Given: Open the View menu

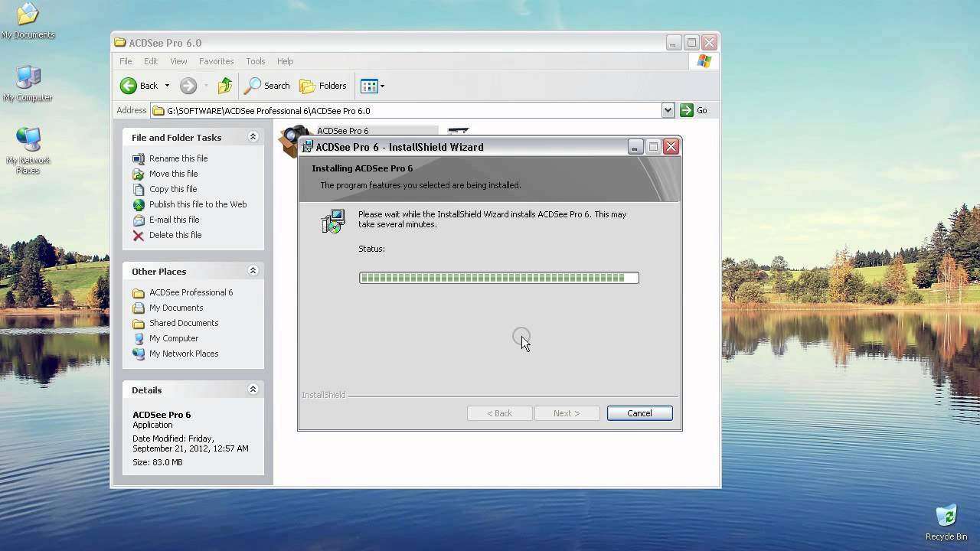Looking at the screenshot, I should tap(178, 61).
